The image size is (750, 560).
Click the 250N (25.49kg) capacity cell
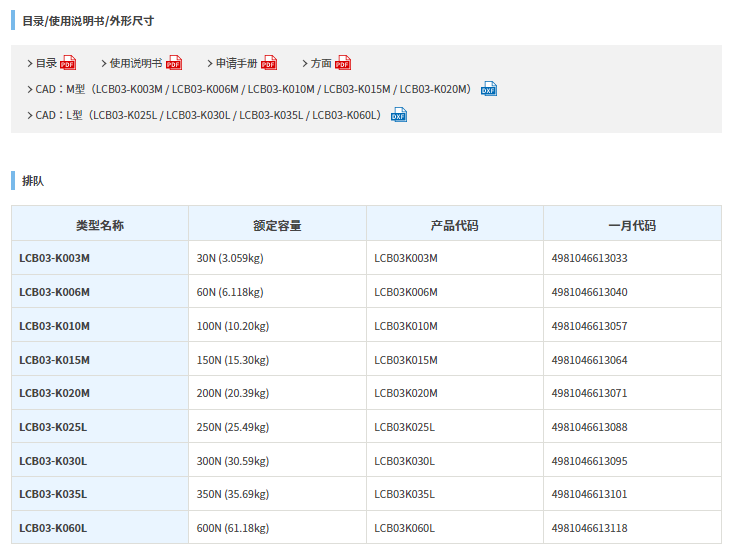coord(277,427)
